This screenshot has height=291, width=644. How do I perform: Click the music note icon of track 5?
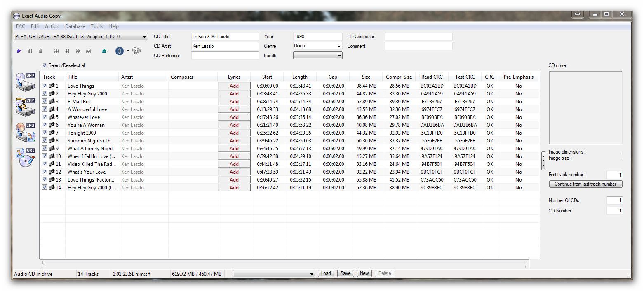point(52,117)
